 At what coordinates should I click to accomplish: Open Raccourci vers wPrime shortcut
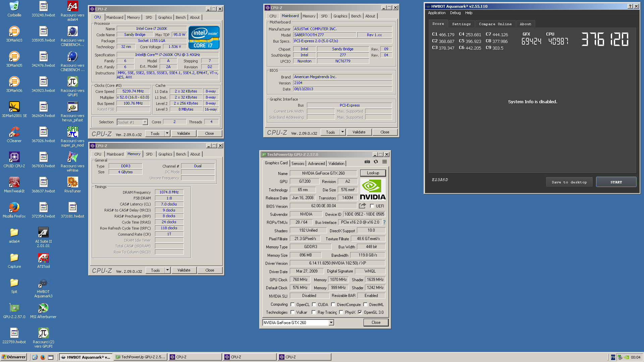click(x=72, y=162)
